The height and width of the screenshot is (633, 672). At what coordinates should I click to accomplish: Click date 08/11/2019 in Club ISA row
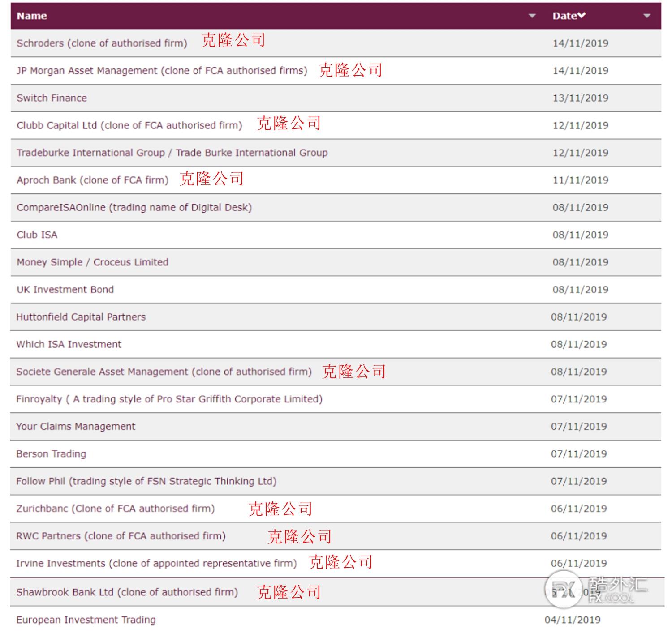point(580,235)
